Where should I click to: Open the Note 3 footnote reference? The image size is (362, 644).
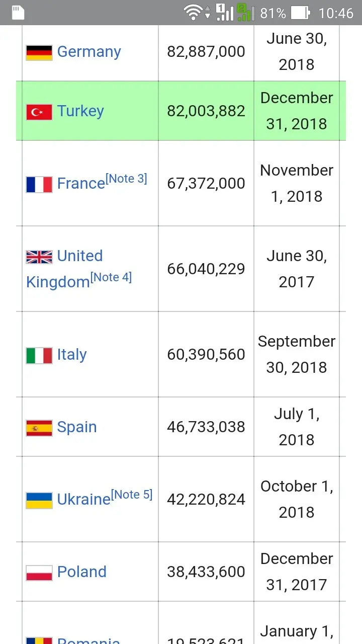click(126, 179)
